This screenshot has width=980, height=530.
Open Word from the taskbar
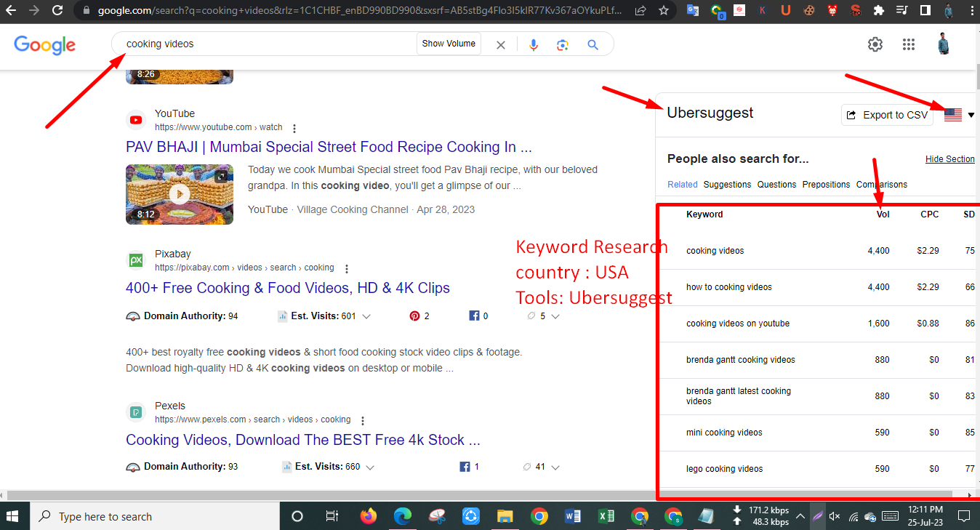[x=572, y=516]
